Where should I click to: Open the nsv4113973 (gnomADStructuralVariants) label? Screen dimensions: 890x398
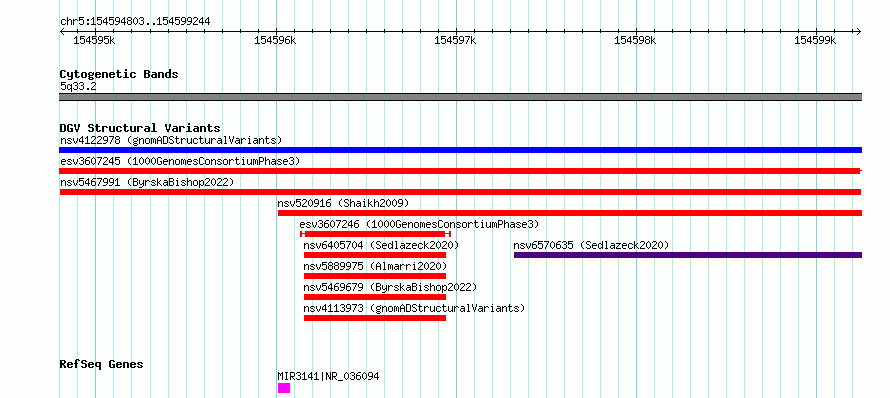click(414, 308)
